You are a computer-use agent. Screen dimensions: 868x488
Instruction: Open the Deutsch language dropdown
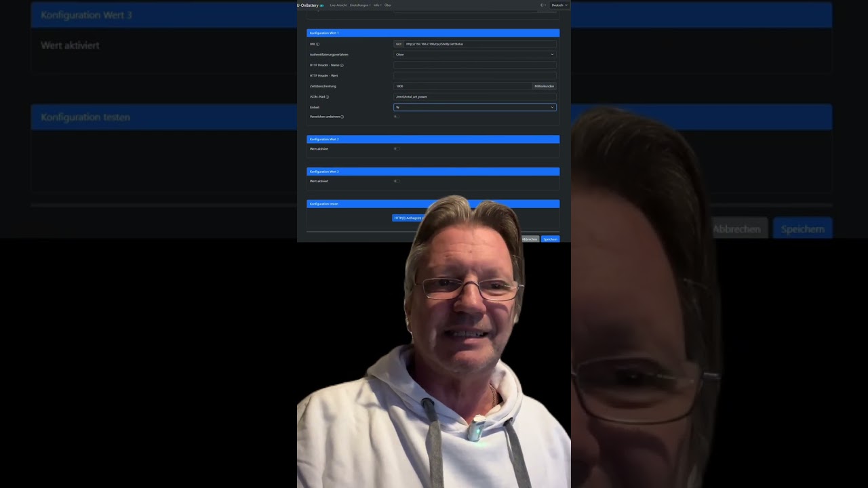(x=559, y=5)
